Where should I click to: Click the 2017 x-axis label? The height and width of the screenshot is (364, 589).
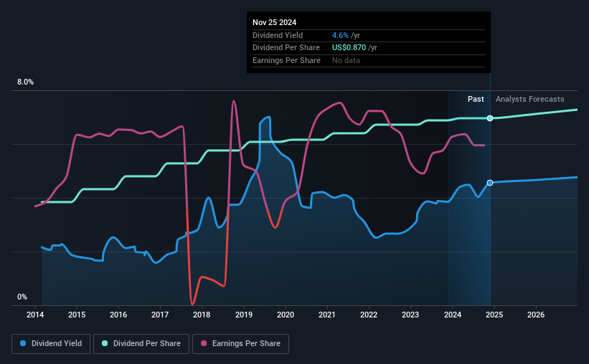[160, 315]
